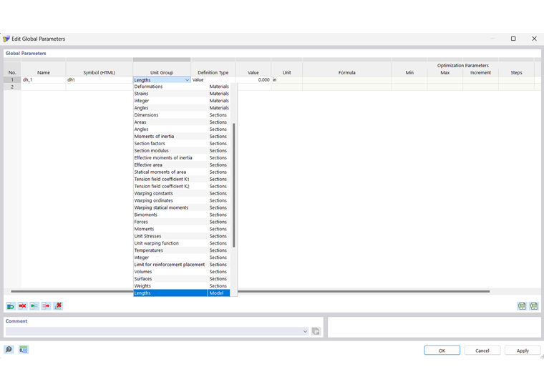Select Deformations from the unit group list
The image size is (544, 392).
pyautogui.click(x=181, y=87)
